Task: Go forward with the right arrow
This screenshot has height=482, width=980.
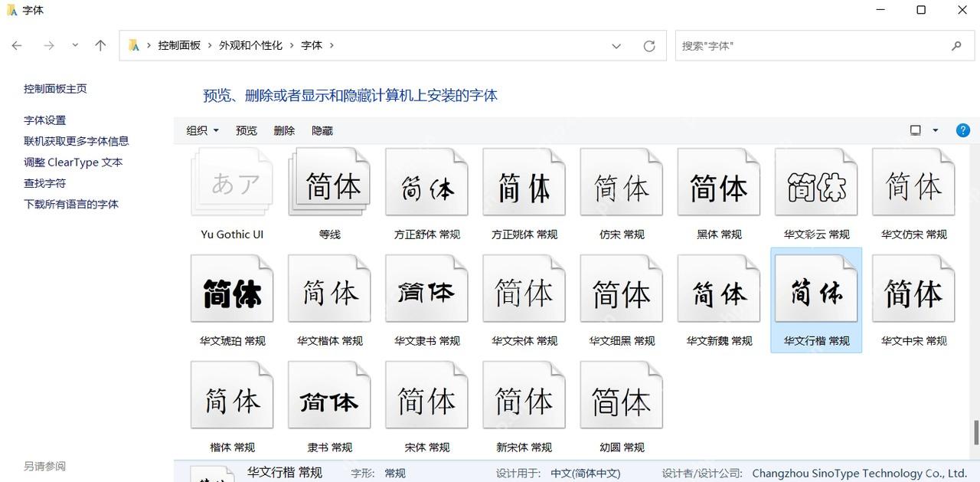Action: tap(49, 46)
